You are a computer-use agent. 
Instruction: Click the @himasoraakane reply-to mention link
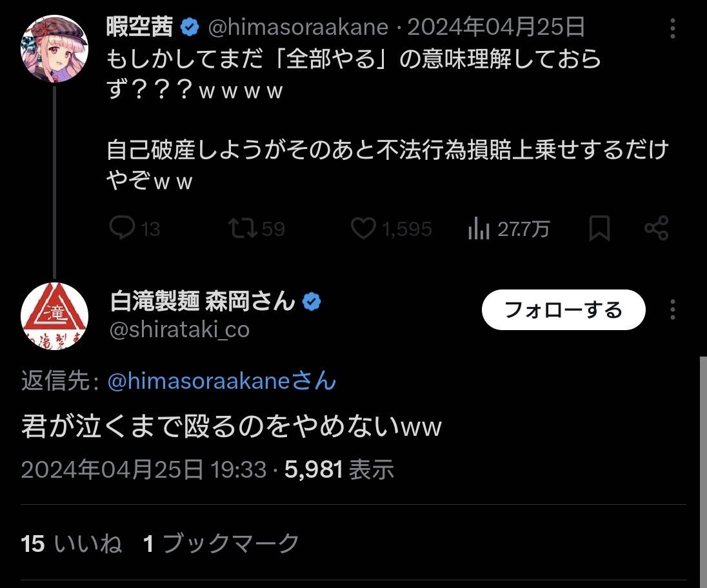[x=221, y=381]
